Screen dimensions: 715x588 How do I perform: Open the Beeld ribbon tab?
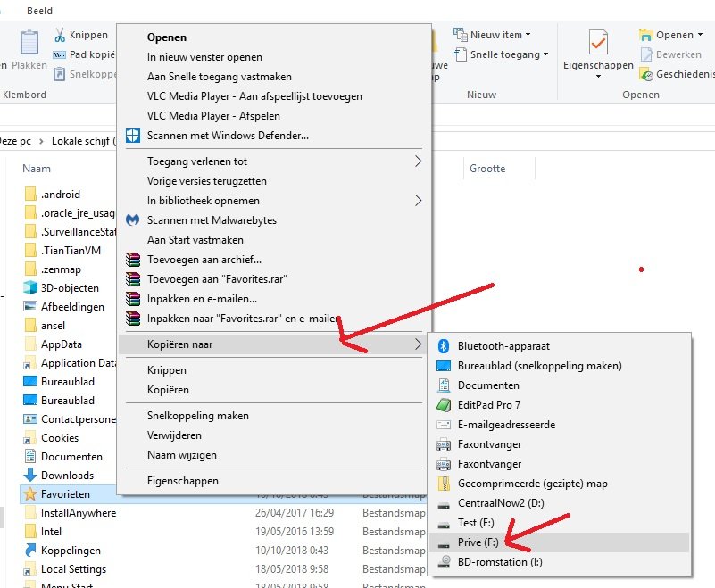tap(39, 11)
